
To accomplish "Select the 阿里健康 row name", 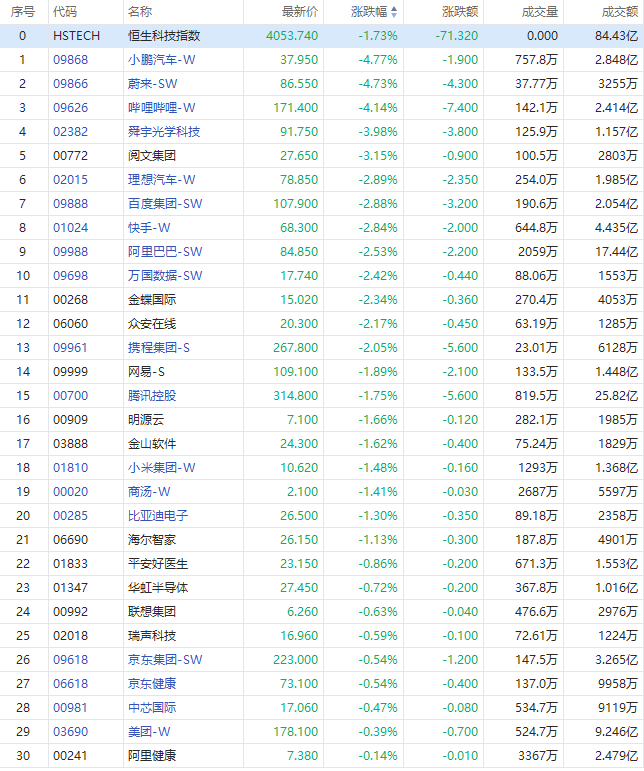I will [152, 756].
